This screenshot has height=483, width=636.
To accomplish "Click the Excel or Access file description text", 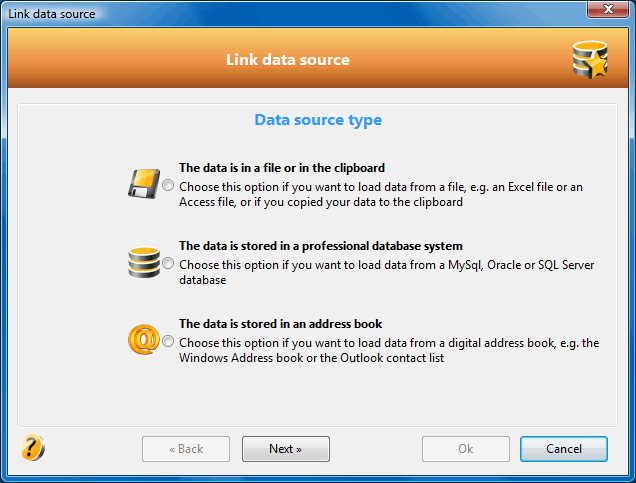I will pyautogui.click(x=381, y=194).
